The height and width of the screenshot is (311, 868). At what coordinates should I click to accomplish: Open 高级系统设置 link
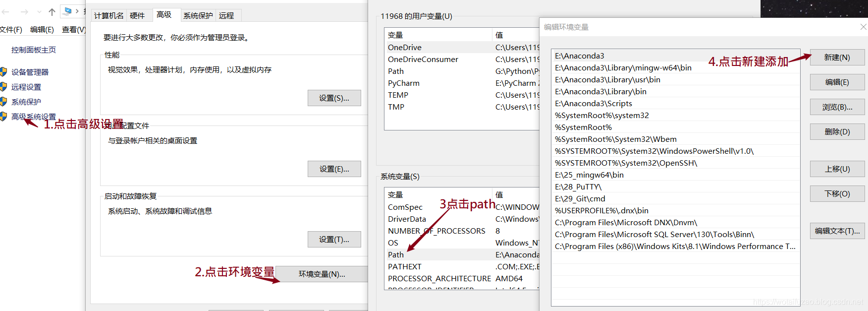34,117
